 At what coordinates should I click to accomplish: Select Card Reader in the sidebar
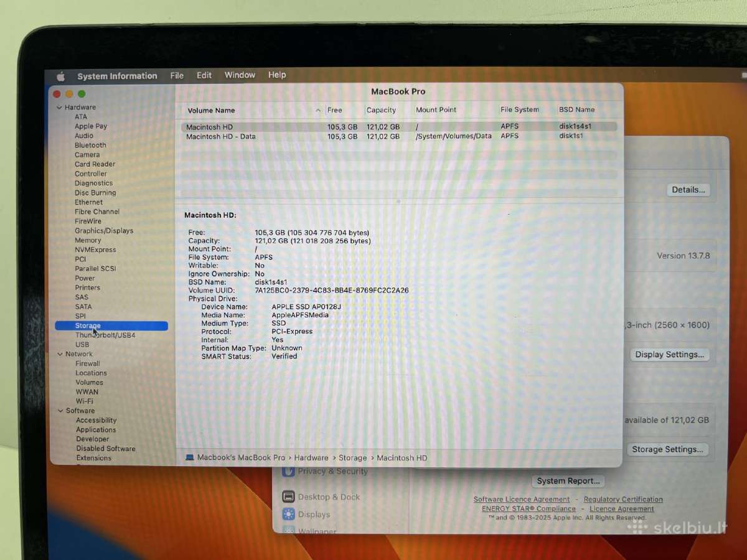pos(95,164)
